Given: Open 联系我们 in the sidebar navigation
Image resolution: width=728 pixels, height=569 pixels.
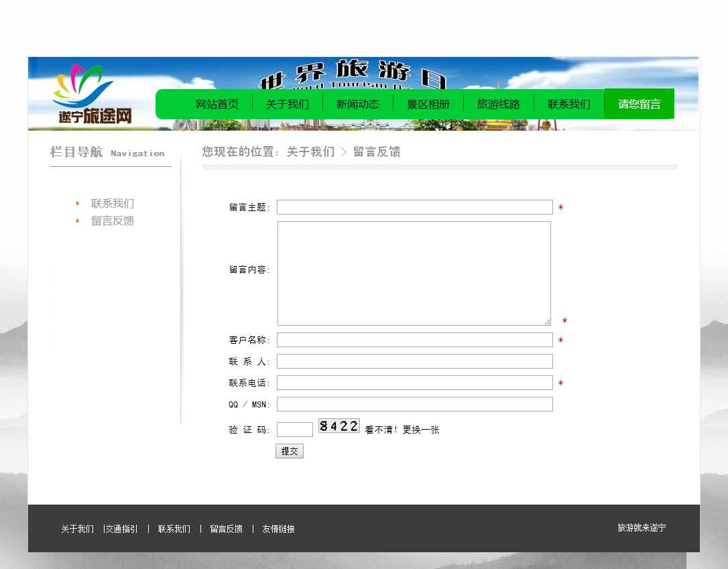Looking at the screenshot, I should 113,204.
